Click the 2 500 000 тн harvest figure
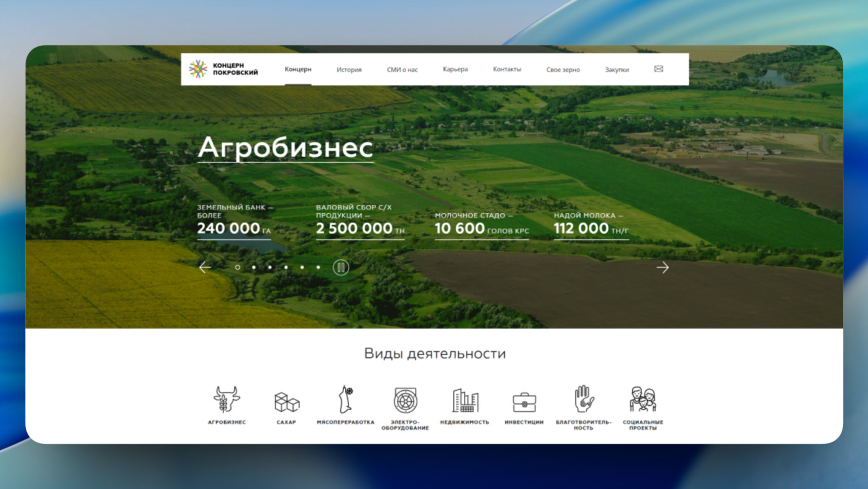The width and height of the screenshot is (868, 489). coord(360,229)
